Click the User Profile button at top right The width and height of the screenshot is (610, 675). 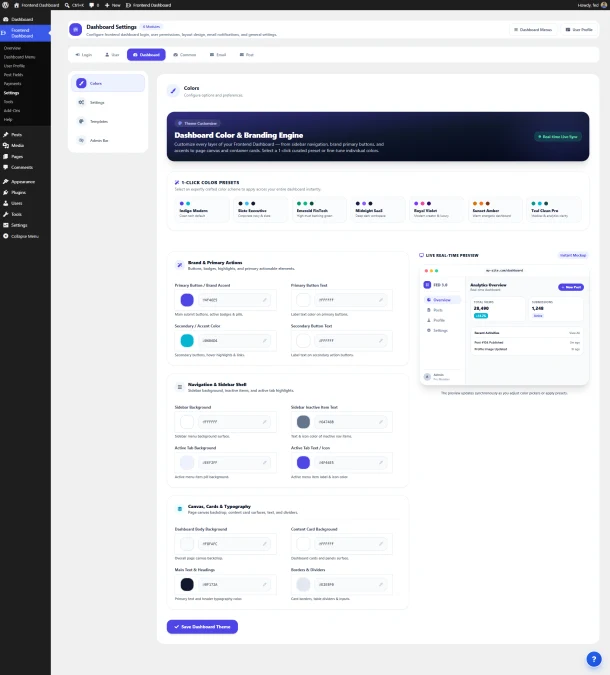tap(579, 30)
